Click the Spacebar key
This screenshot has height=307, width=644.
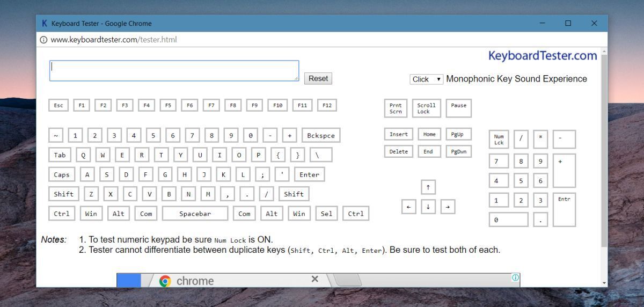coord(195,214)
